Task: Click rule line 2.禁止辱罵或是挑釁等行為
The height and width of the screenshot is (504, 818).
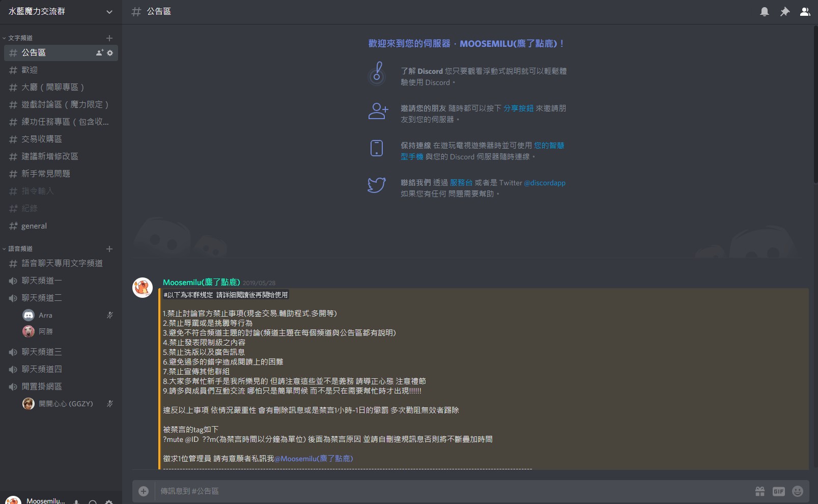Action: (208, 323)
